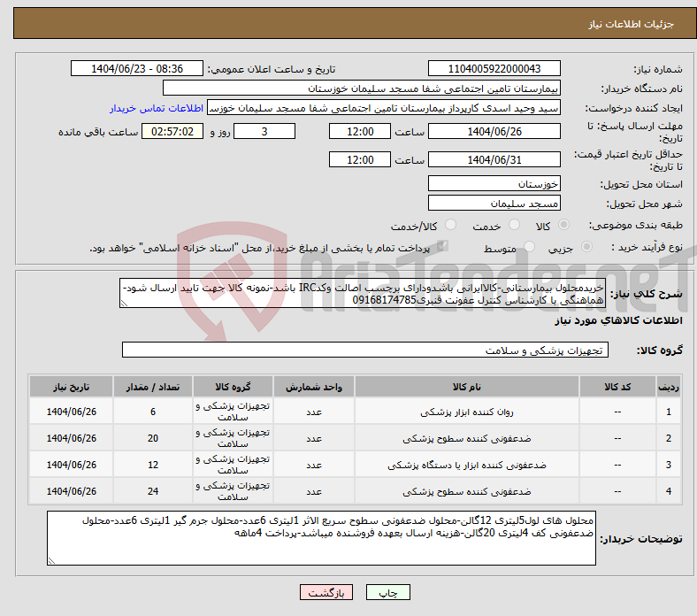
Task: Click the توضیحات خریدار text area
Action: (320, 538)
